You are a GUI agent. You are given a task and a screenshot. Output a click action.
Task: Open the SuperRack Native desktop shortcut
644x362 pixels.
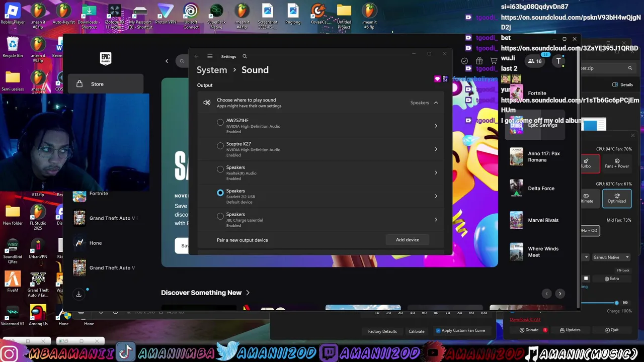click(x=216, y=15)
